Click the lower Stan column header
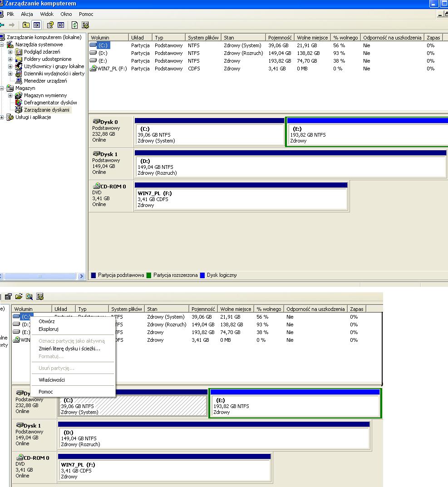The image size is (448, 487). click(x=167, y=309)
